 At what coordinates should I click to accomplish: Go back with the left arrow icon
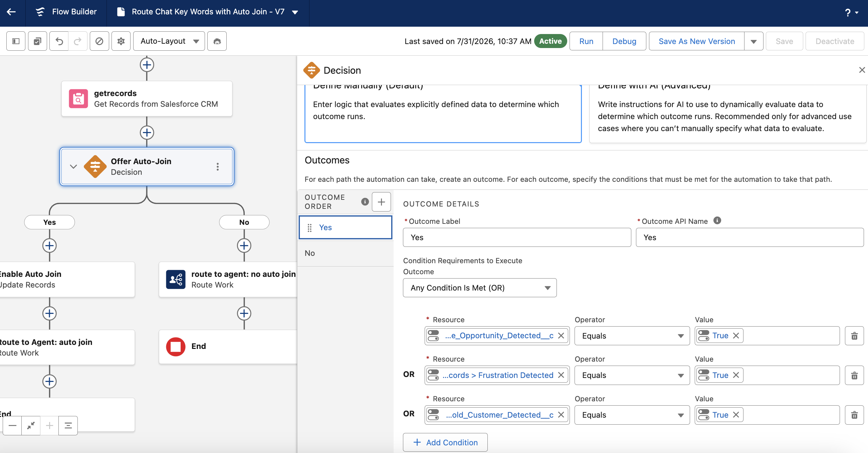[x=11, y=12]
